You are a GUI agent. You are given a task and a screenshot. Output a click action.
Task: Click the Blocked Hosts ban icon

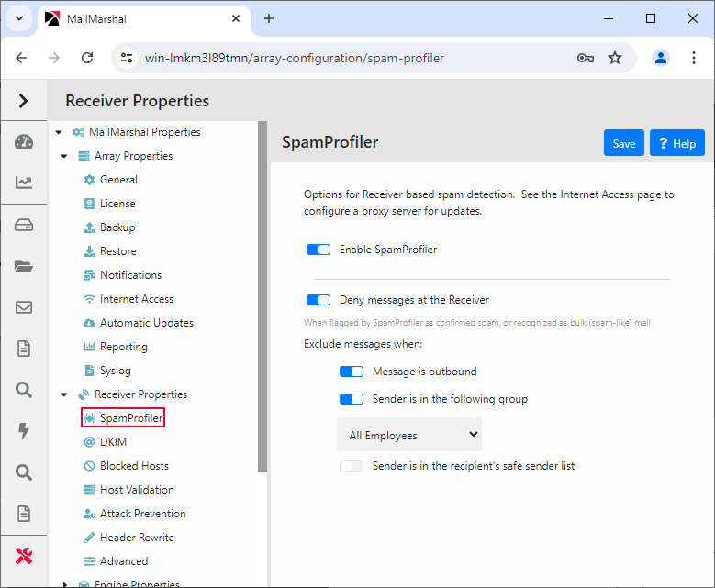pyautogui.click(x=89, y=466)
